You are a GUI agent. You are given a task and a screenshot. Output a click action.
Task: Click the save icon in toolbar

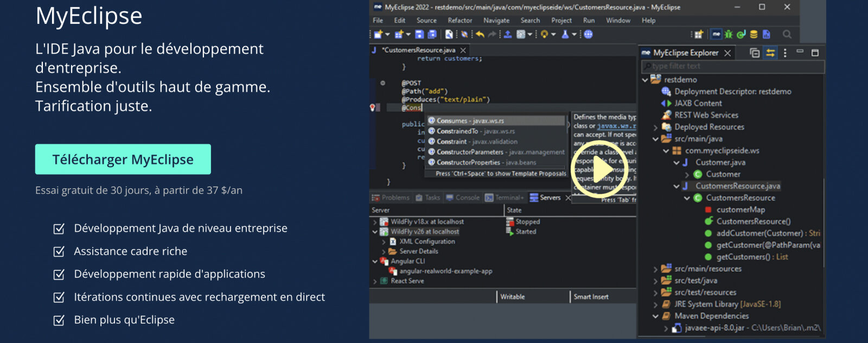(419, 34)
